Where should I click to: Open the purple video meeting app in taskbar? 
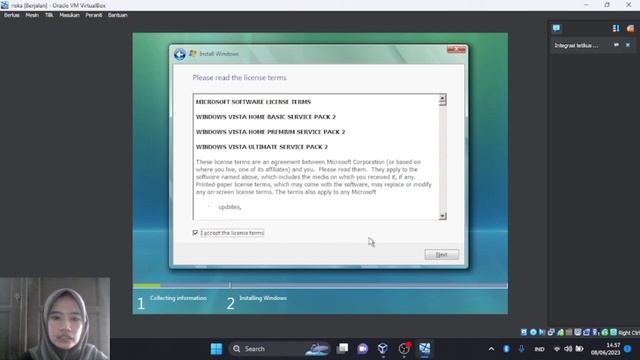pyautogui.click(x=362, y=349)
